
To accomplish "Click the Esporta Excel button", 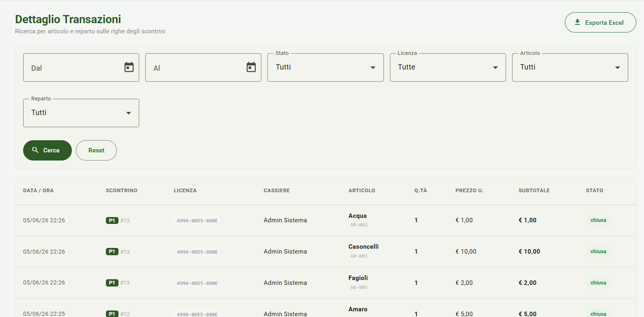I will click(x=600, y=22).
